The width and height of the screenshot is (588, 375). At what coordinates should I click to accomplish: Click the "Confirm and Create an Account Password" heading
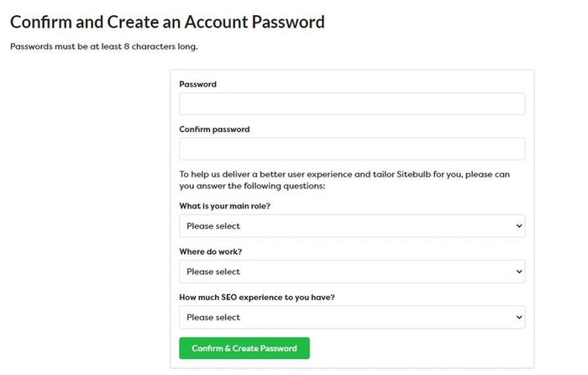(167, 22)
